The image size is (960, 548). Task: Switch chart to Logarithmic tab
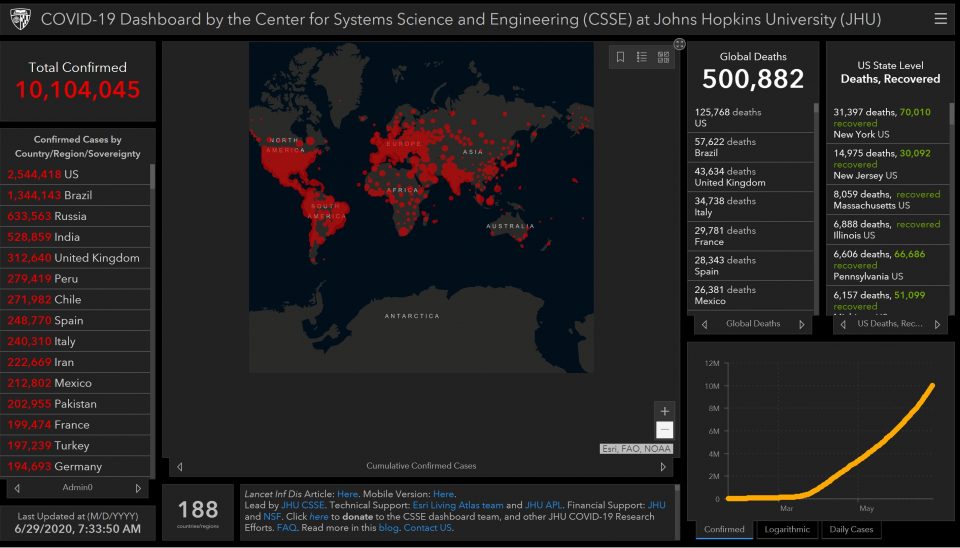pos(787,529)
